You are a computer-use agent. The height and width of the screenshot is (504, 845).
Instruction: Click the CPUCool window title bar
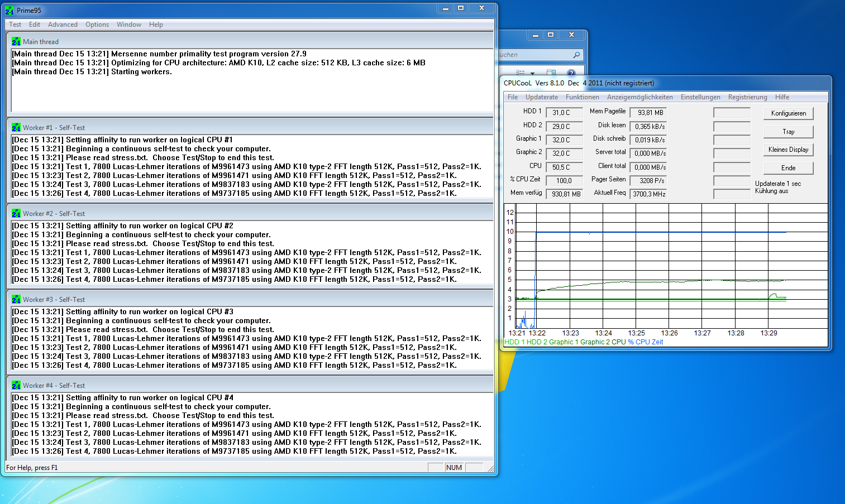665,83
